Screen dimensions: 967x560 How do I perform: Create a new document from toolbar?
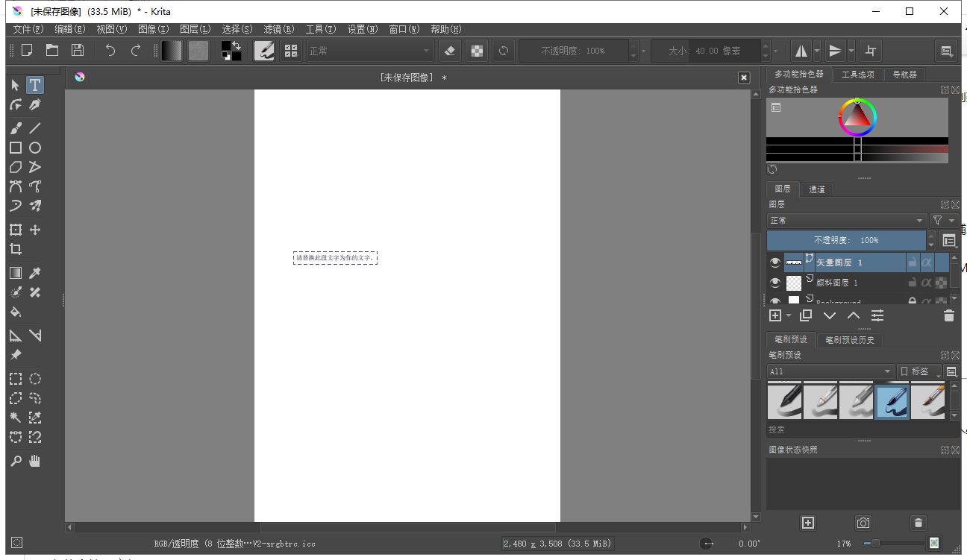coord(27,51)
